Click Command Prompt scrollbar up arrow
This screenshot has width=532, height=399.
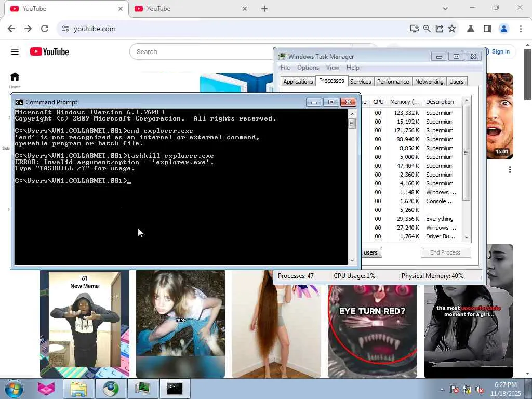352,114
